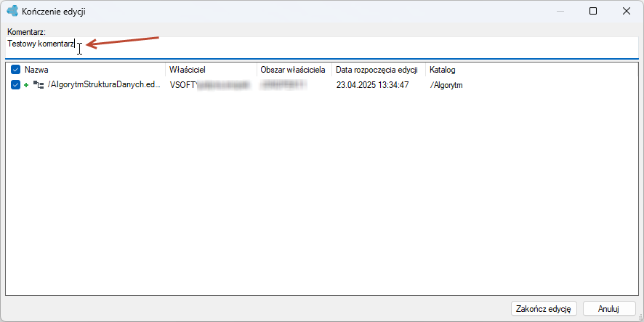644x322 pixels.
Task: Click the Komentarz text field
Action: coord(322,48)
